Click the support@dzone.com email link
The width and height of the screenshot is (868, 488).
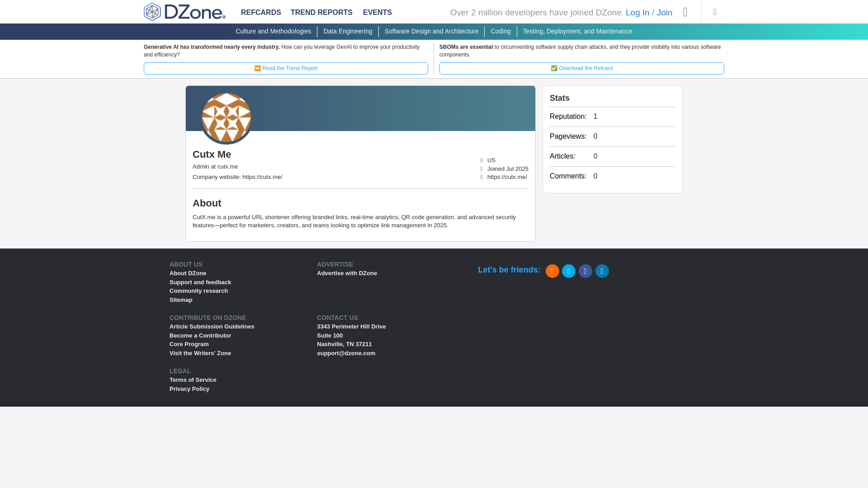pos(346,353)
